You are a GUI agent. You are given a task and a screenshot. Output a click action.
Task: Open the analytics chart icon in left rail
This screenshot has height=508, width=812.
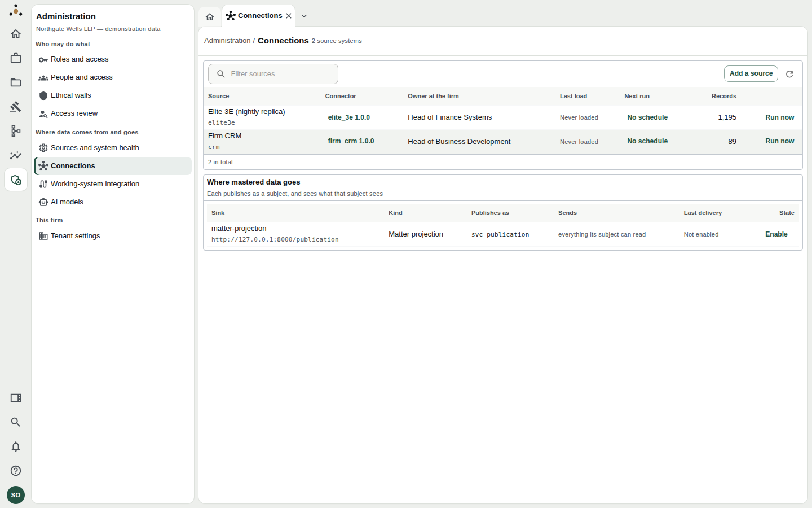click(x=16, y=155)
